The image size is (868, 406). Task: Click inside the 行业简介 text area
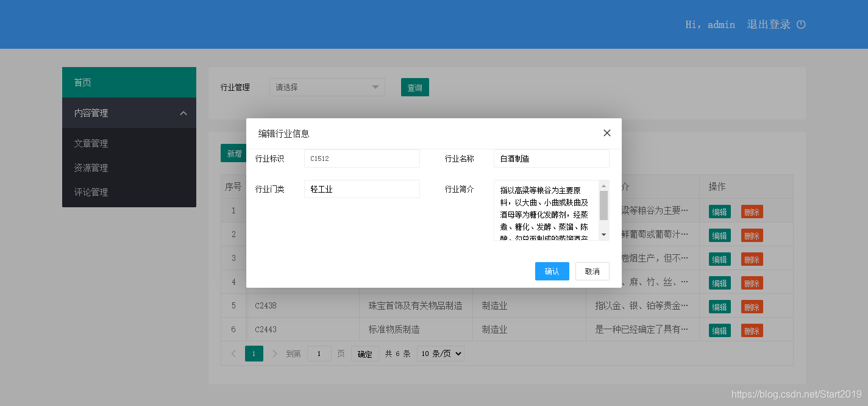(x=546, y=210)
